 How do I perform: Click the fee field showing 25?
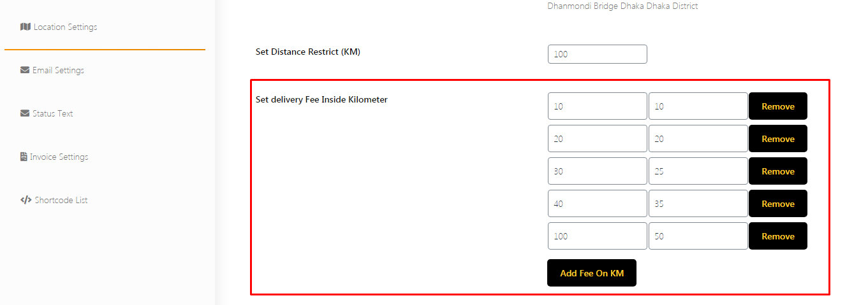[698, 171]
